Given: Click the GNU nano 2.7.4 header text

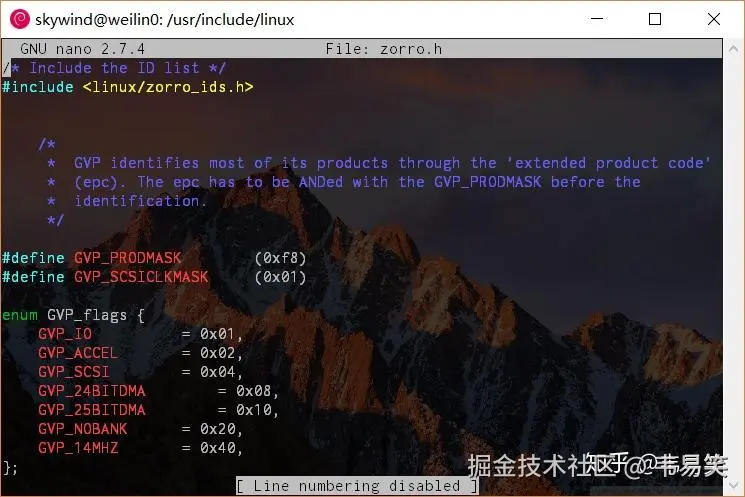Looking at the screenshot, I should pyautogui.click(x=82, y=49).
